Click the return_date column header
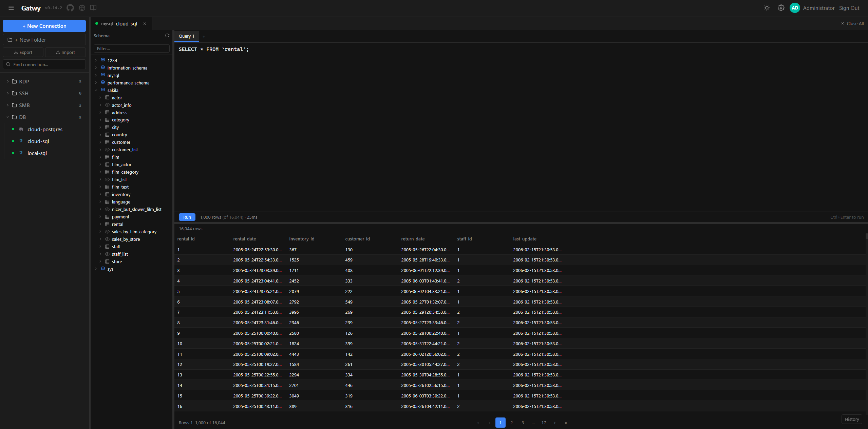This screenshot has height=429, width=868. (413, 239)
